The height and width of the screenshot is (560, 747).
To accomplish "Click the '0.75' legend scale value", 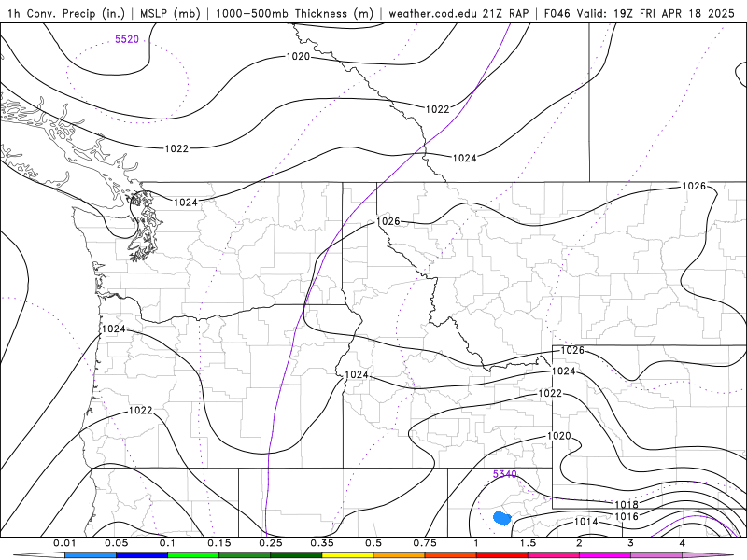I will tap(425, 543).
